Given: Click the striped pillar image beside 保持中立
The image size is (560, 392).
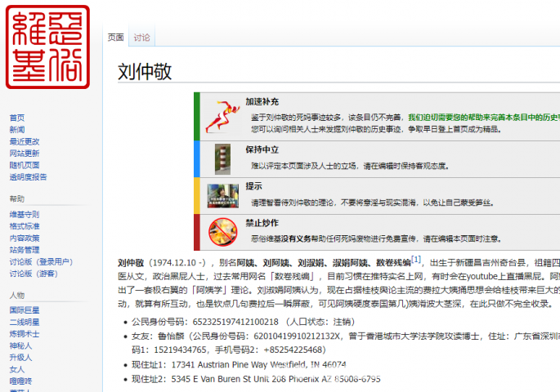Looking at the screenshot, I should [219, 157].
